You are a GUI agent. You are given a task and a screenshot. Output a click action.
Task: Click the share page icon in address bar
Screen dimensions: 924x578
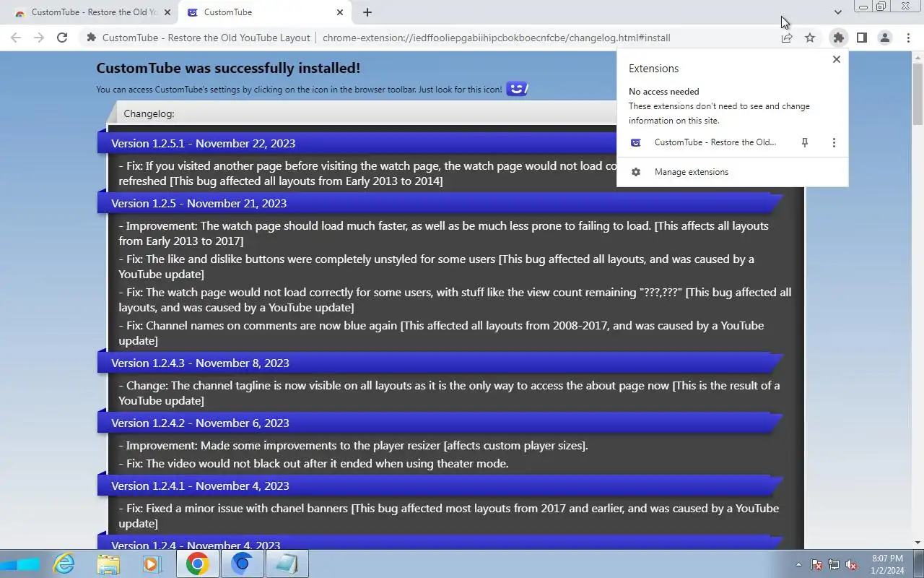[787, 38]
